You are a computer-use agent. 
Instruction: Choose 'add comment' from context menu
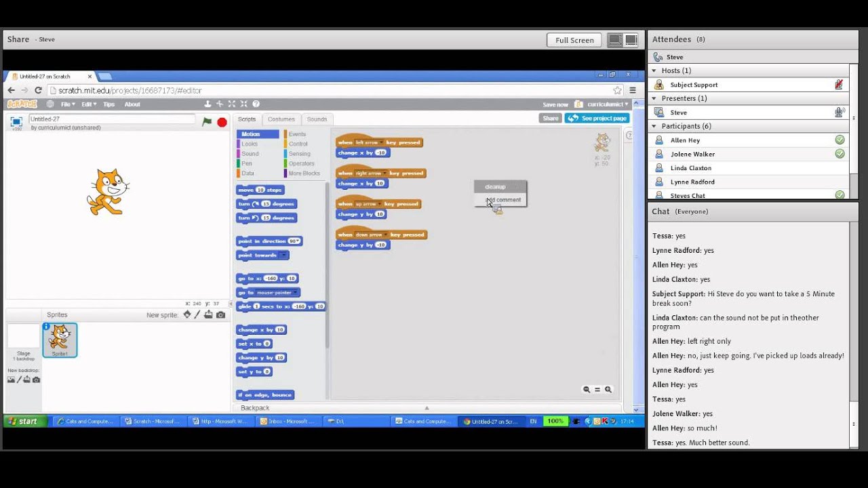point(503,200)
